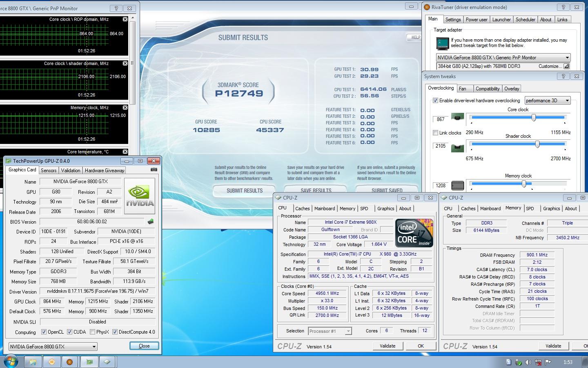Click the help button of RivaTuner window
The image size is (588, 368).
pyautogui.click(x=563, y=7)
